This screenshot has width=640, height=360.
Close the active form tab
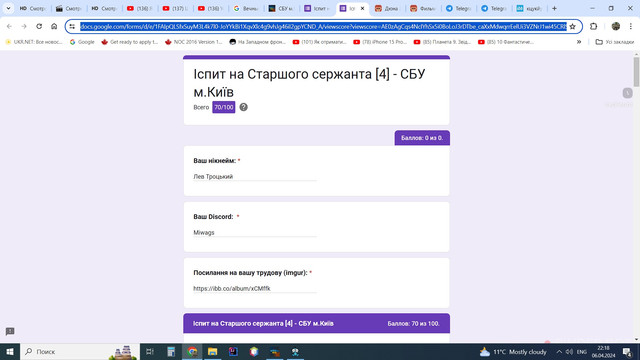point(362,8)
